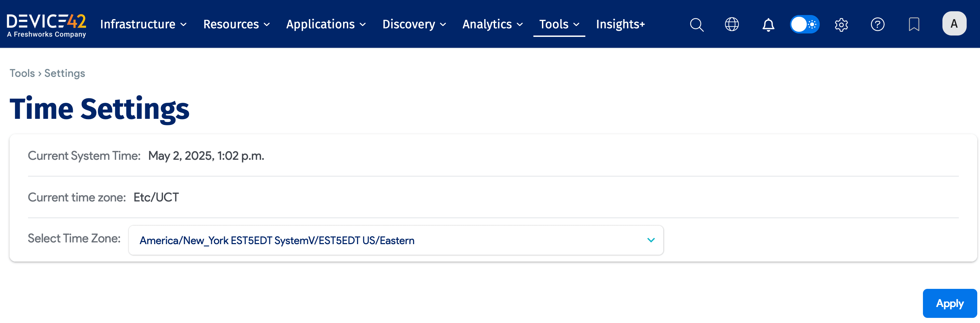Viewport: 980px width, 323px height.
Task: Click the Tools breadcrumb link
Action: pos(22,73)
